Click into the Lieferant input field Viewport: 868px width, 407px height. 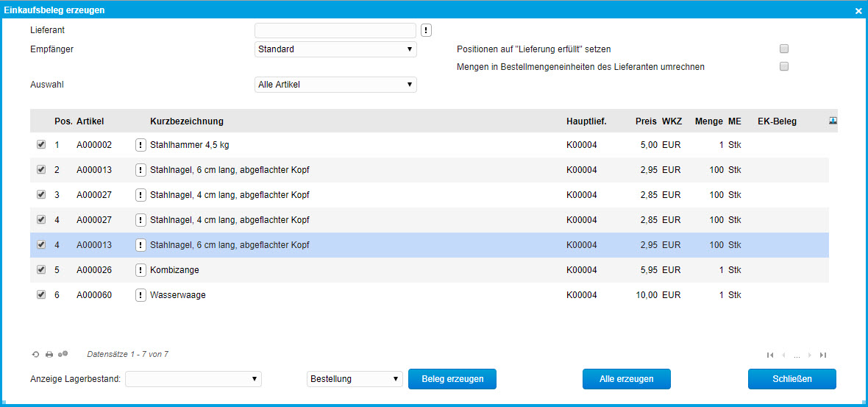pyautogui.click(x=335, y=30)
